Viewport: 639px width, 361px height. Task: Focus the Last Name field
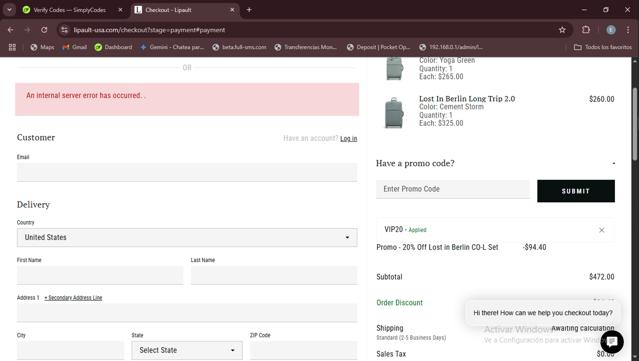point(274,275)
